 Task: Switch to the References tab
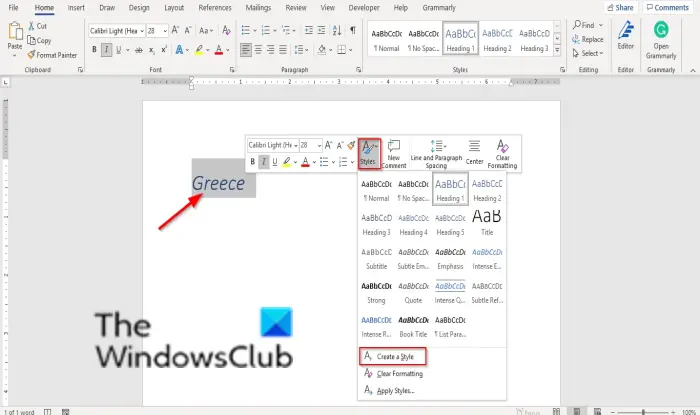pos(215,8)
